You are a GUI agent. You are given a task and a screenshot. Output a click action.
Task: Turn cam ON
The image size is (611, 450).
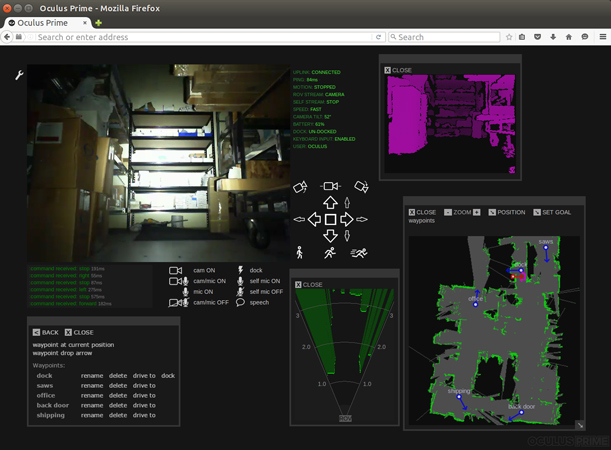point(204,270)
